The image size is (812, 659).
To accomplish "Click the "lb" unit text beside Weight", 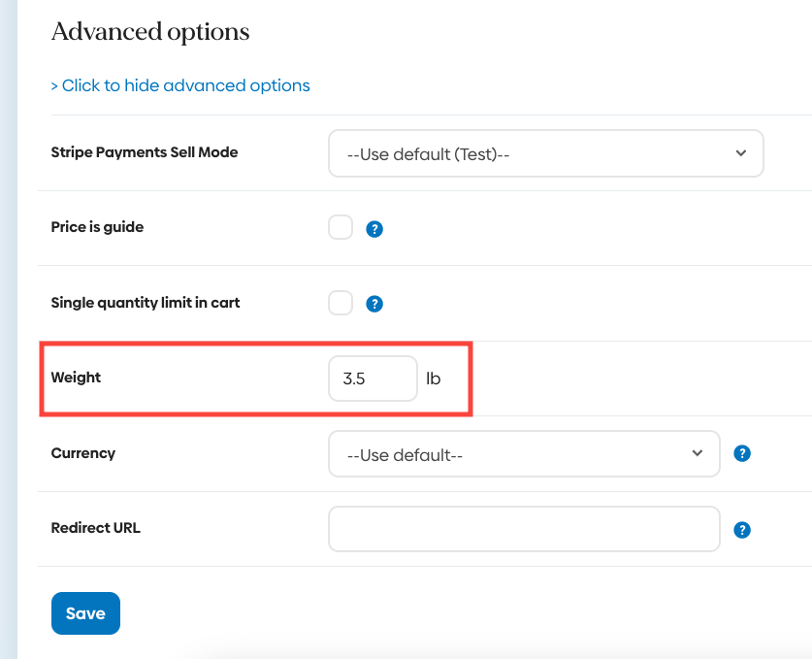I will click(434, 379).
